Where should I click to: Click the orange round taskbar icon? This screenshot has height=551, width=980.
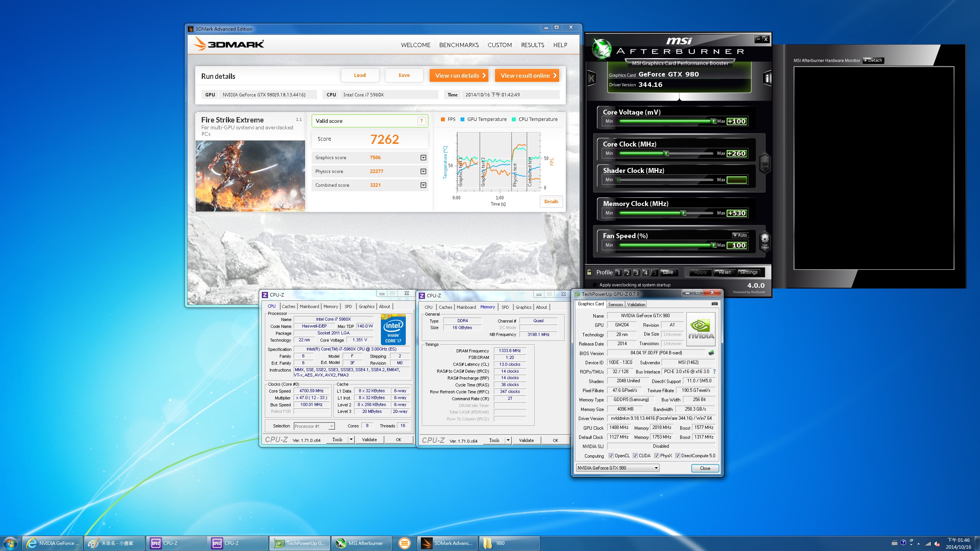[x=404, y=543]
